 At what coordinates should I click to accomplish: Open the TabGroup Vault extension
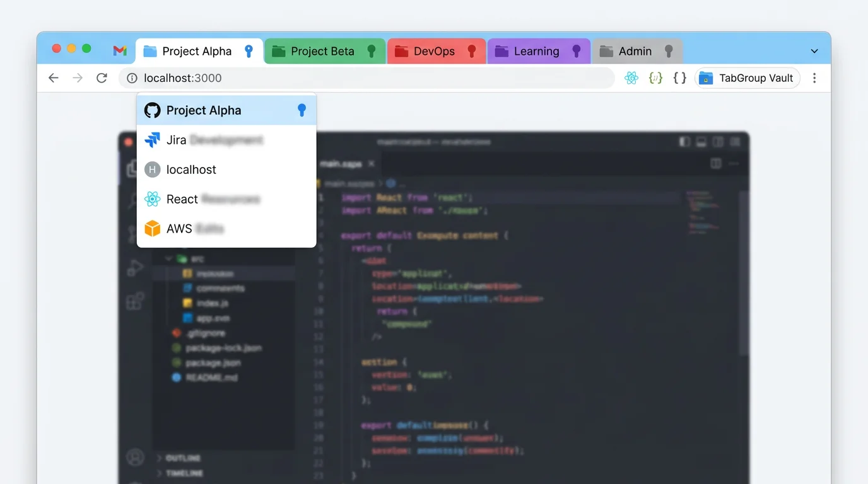click(748, 78)
